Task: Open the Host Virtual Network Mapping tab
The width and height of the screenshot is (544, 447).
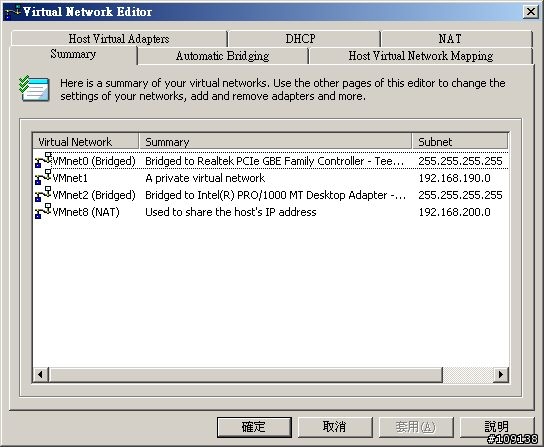Action: click(x=421, y=56)
